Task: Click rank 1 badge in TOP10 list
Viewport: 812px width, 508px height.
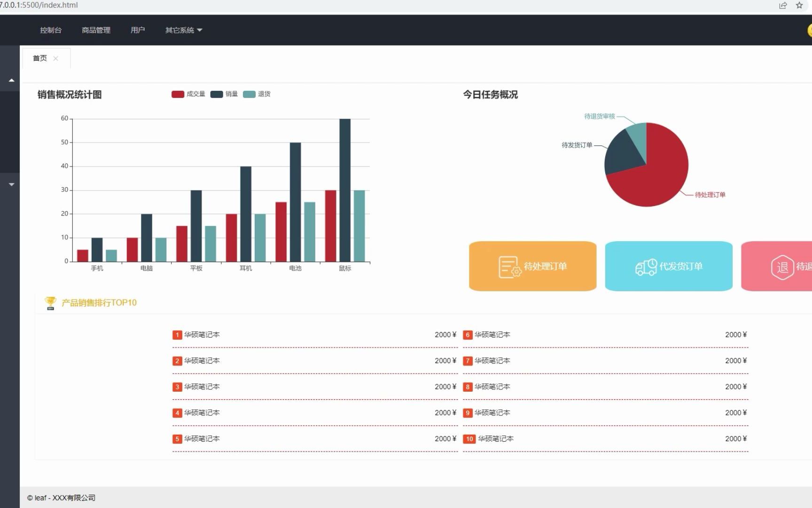Action: tap(177, 335)
